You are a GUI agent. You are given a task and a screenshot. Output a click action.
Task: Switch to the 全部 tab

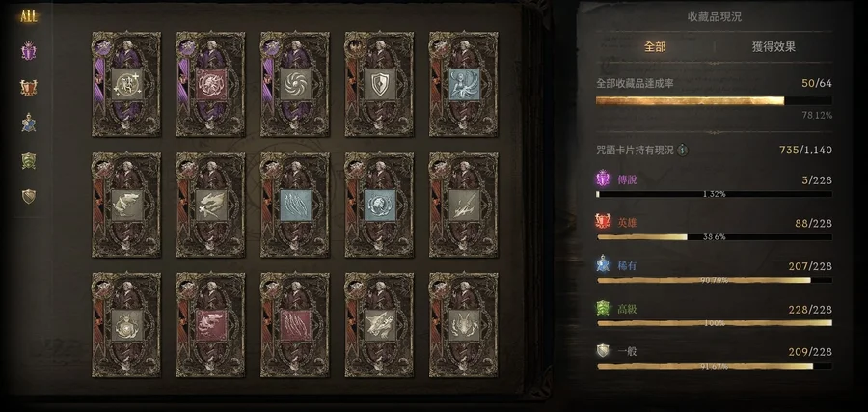655,47
